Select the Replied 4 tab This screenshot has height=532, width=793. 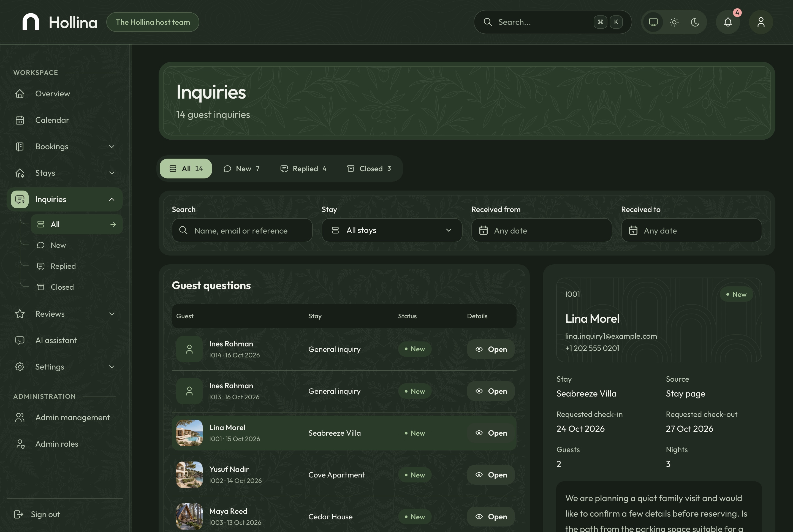pos(303,169)
